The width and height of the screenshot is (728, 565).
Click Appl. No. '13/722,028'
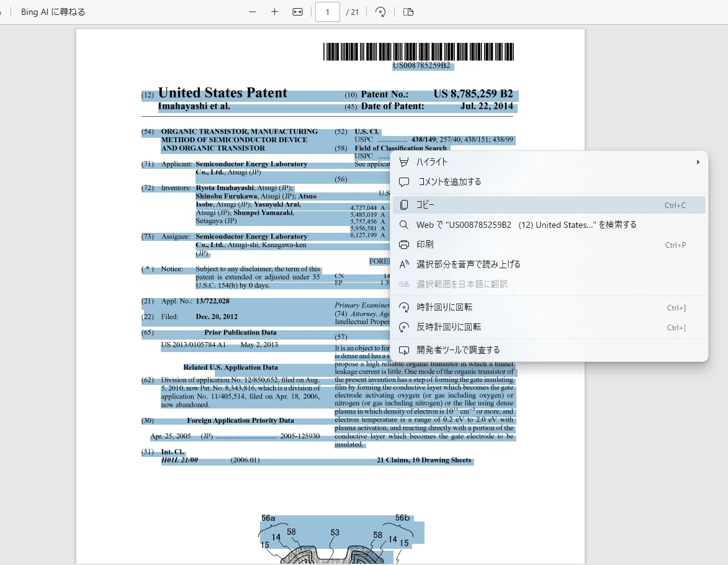pos(213,301)
